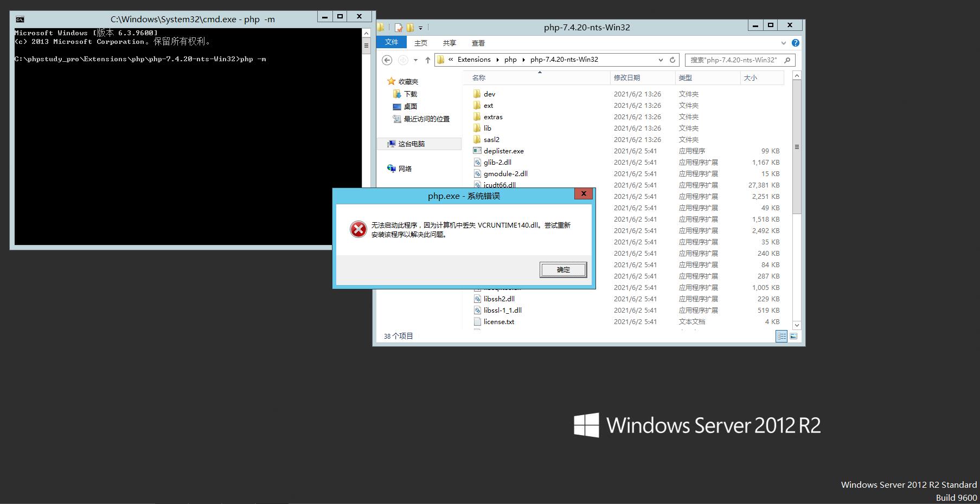
Task: Click the search box for php-7.4.20-nts-Win32
Action: point(733,60)
